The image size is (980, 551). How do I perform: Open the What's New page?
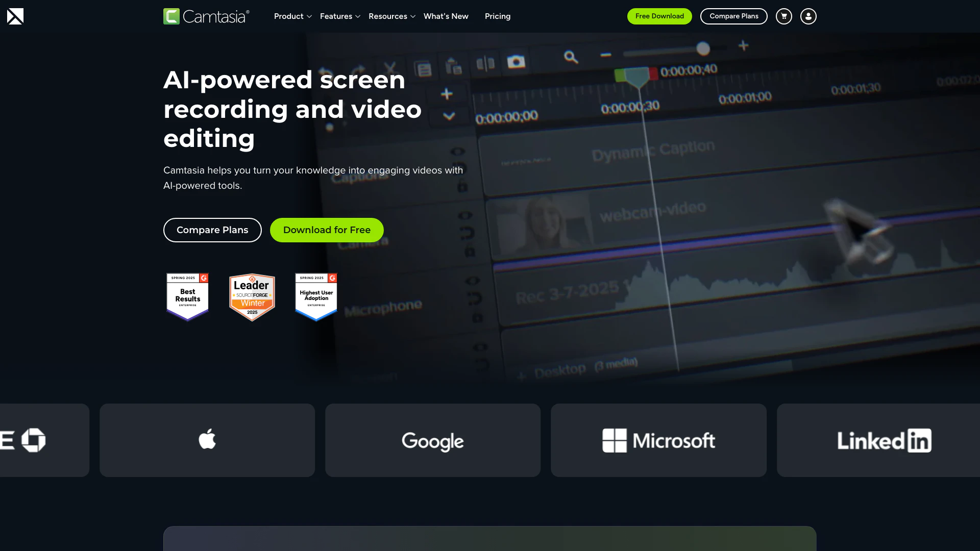446,16
